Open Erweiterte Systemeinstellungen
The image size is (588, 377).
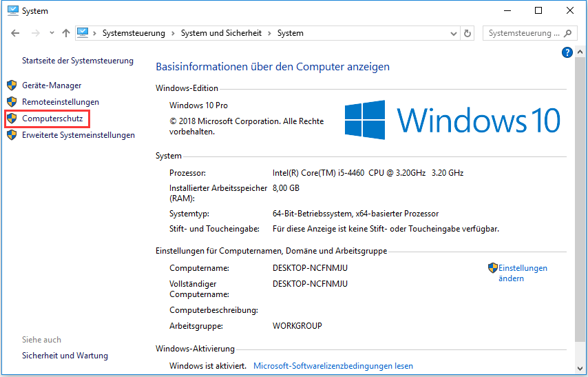(x=78, y=135)
